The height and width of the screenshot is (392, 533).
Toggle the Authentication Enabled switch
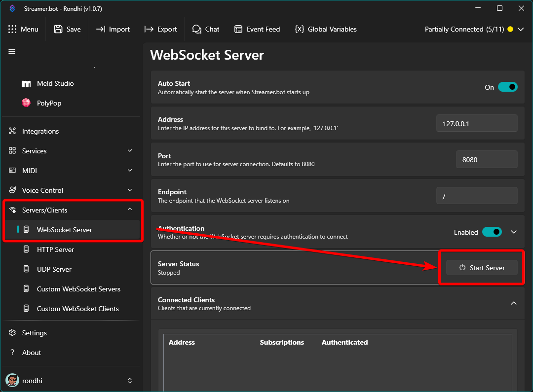click(492, 232)
